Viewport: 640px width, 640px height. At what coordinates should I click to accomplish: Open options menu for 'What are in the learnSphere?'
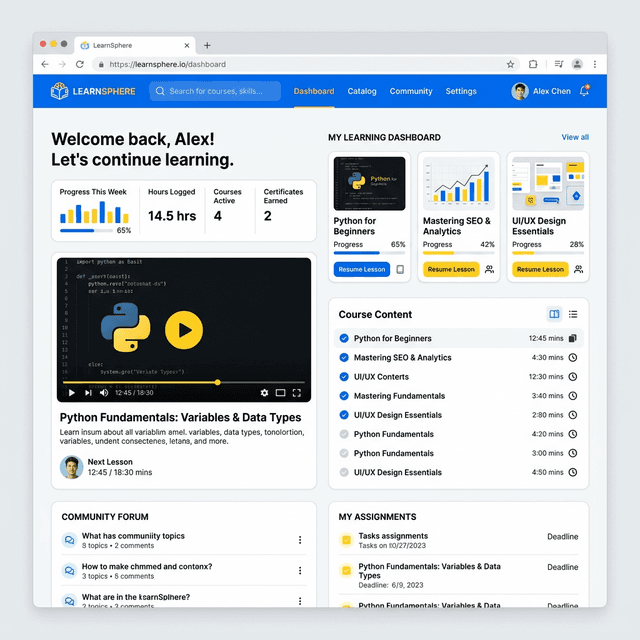[300, 601]
